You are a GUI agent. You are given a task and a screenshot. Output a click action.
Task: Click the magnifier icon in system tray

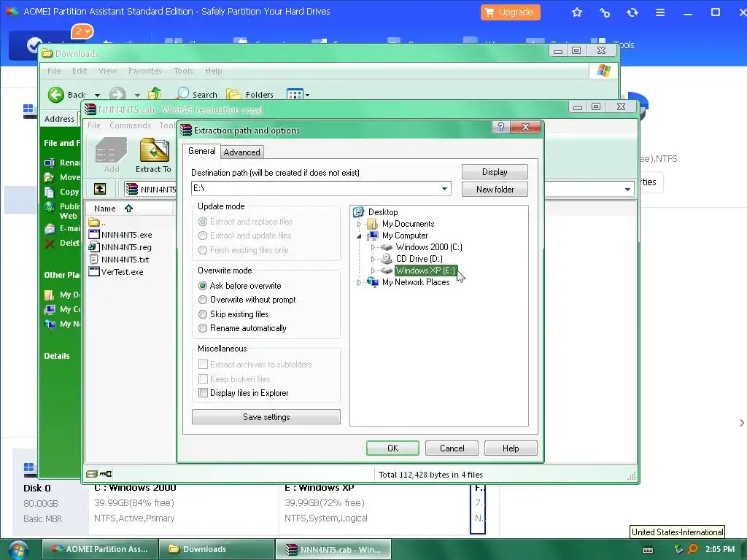[x=693, y=549]
